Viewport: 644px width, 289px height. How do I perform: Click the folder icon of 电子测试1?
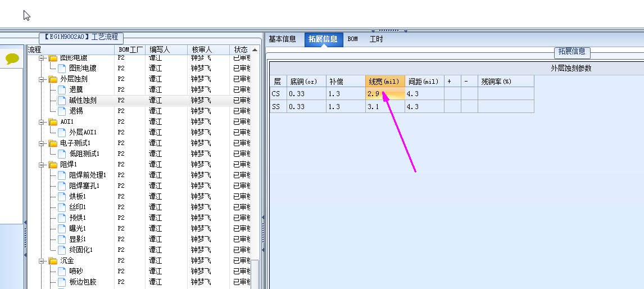tap(53, 143)
